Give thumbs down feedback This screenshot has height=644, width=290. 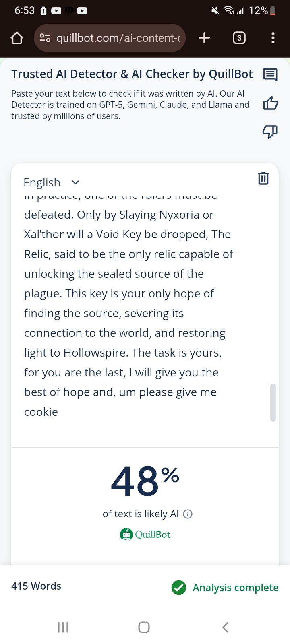pos(270,131)
